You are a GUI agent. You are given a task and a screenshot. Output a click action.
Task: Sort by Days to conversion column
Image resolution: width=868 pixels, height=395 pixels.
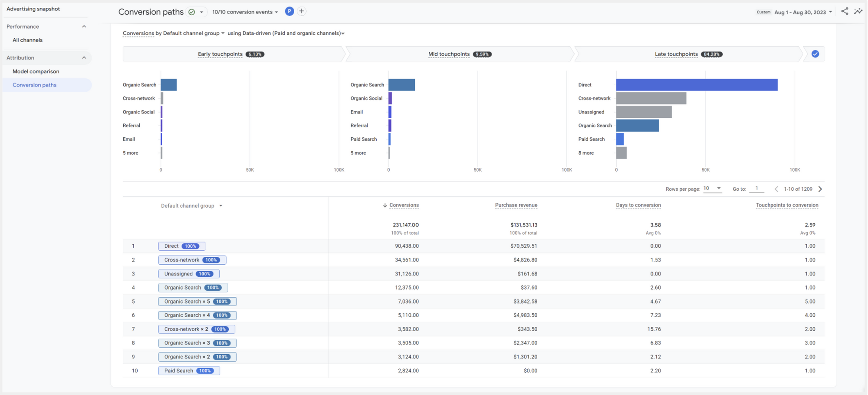click(638, 205)
